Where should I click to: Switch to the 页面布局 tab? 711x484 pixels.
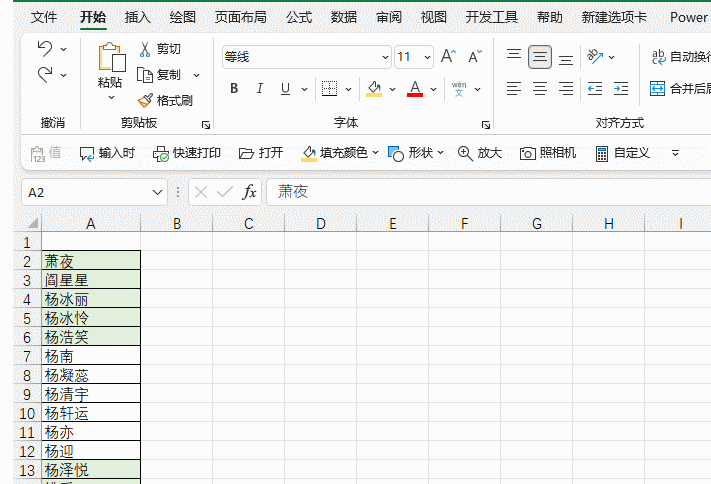click(x=240, y=17)
